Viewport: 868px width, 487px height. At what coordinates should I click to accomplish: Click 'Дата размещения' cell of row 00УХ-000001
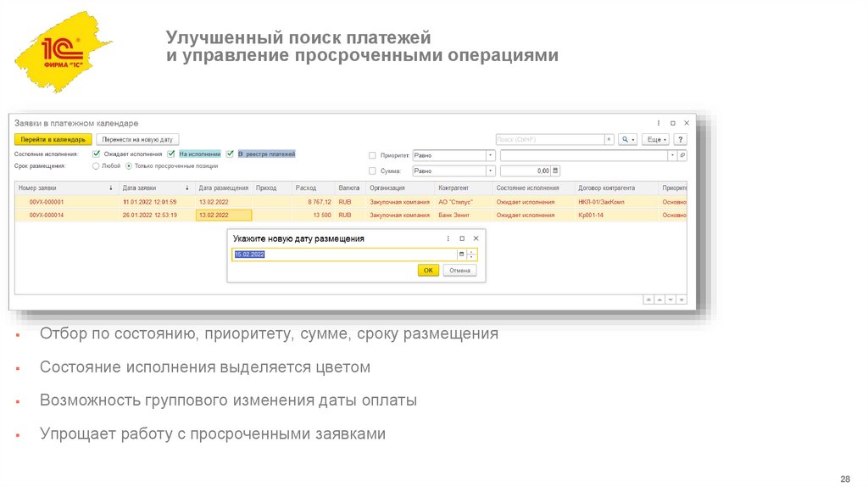point(224,202)
